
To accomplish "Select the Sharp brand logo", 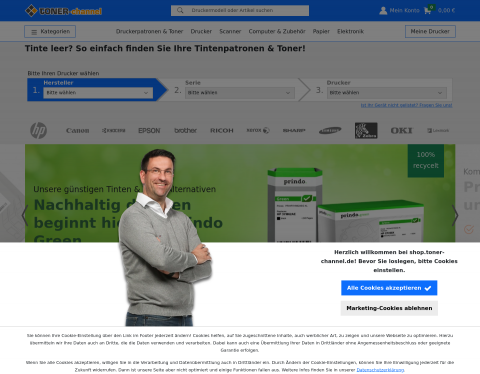I will tap(294, 130).
